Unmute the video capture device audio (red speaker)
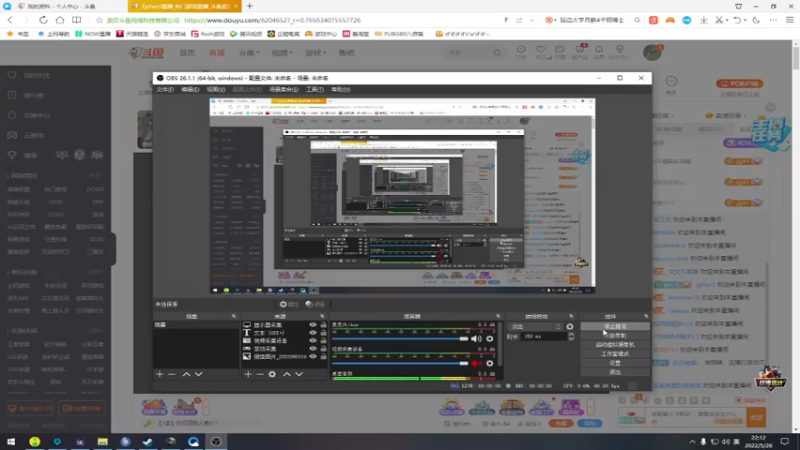Screen dimensions: 800x450 [476, 363]
